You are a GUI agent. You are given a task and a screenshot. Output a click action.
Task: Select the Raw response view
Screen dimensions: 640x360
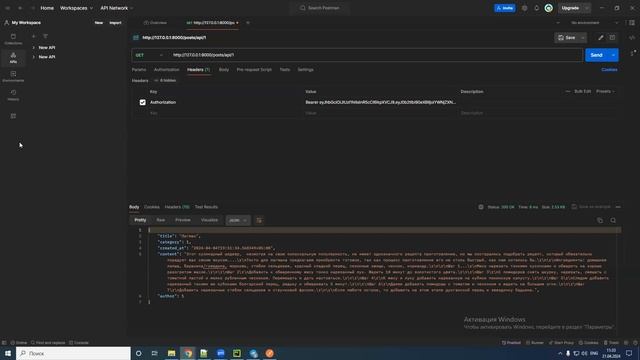160,220
